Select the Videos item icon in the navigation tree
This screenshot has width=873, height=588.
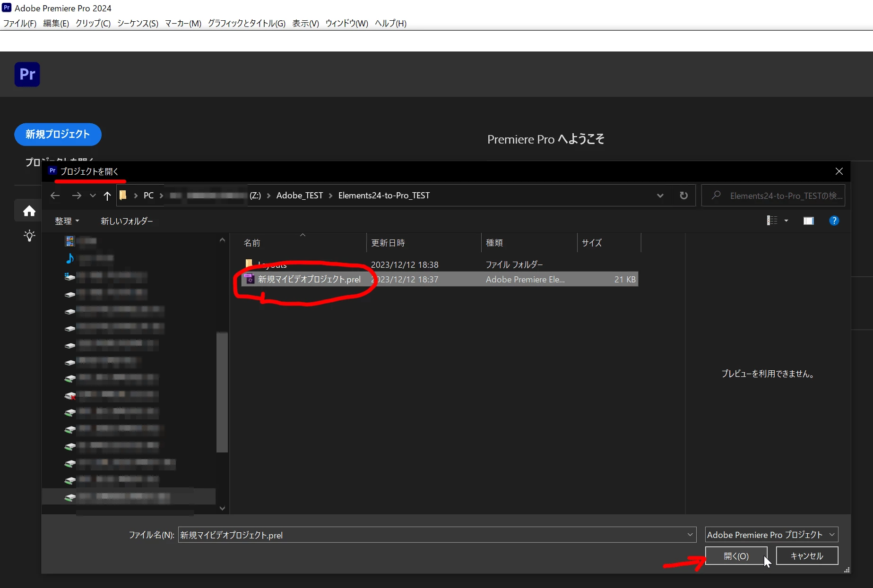[70, 241]
